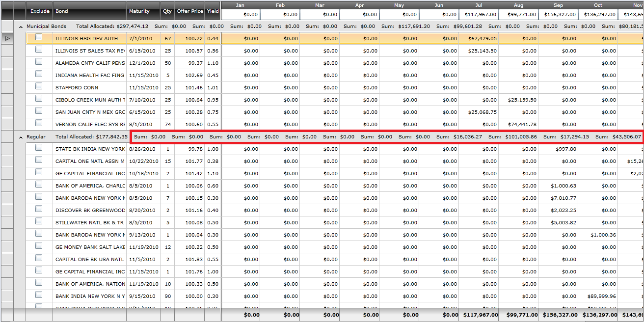Viewport: 644px width, 322px height.
Task: Sort by Qty column header
Action: [x=167, y=11]
